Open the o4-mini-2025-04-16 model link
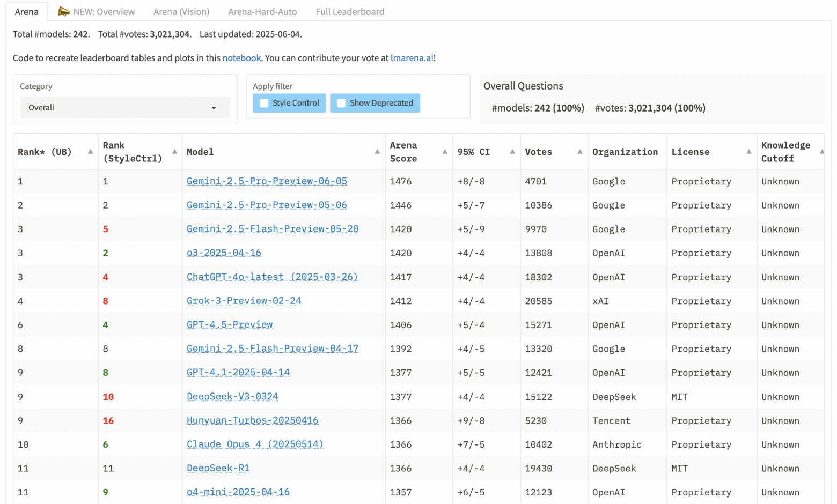Screen dimensions: 837x504 [x=238, y=492]
